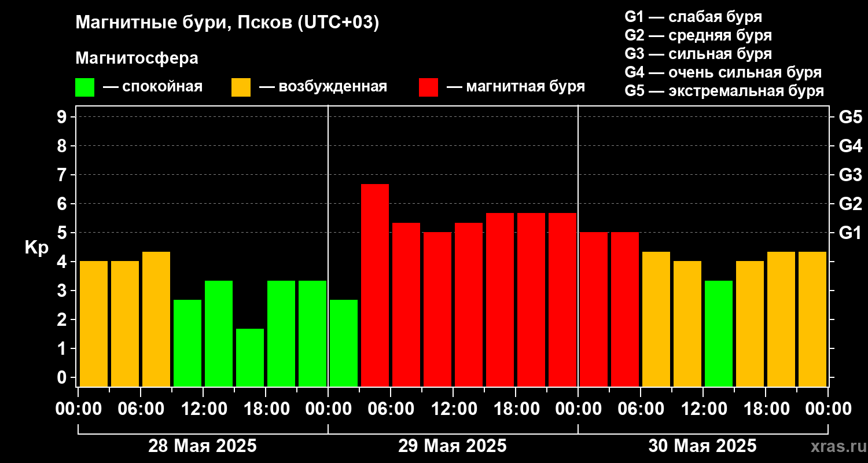Select the only green bar on 30 Мая

pyautogui.click(x=719, y=333)
